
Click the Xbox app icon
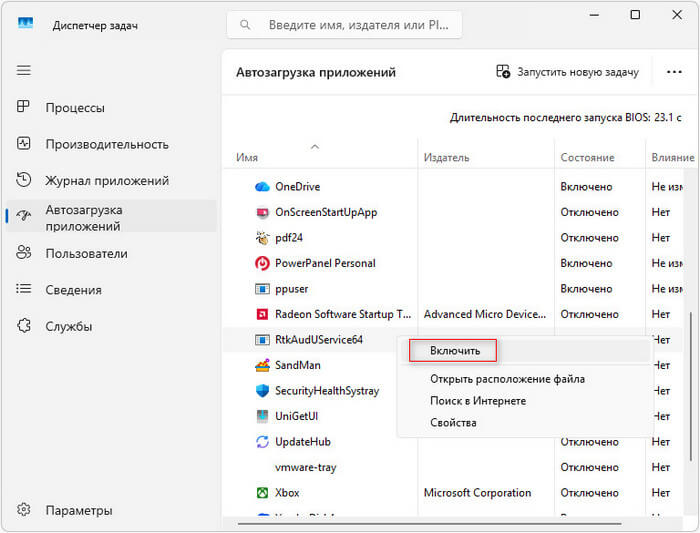pyautogui.click(x=262, y=493)
